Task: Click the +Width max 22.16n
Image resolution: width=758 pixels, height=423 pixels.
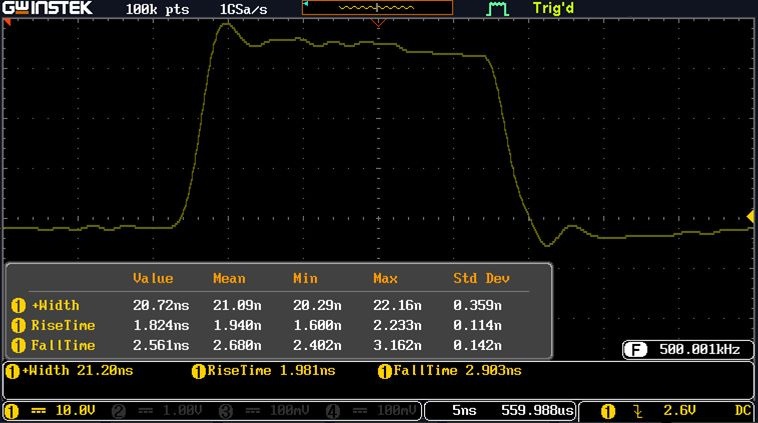Action: coord(397,306)
